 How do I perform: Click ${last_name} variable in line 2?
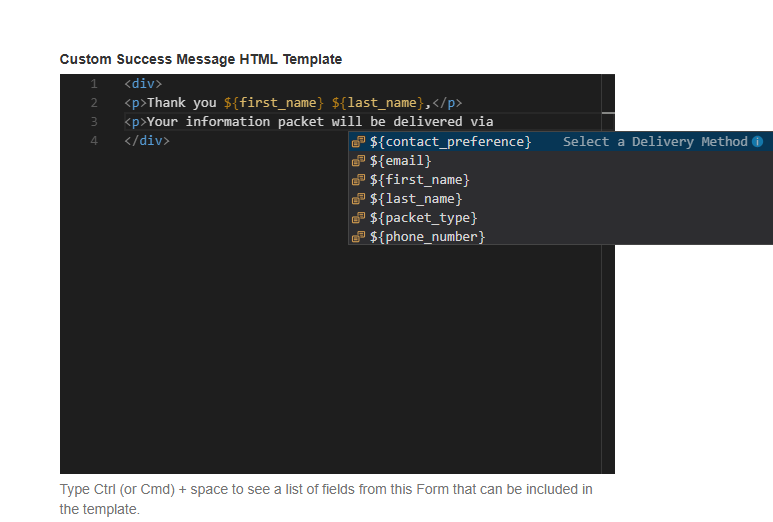coord(378,103)
